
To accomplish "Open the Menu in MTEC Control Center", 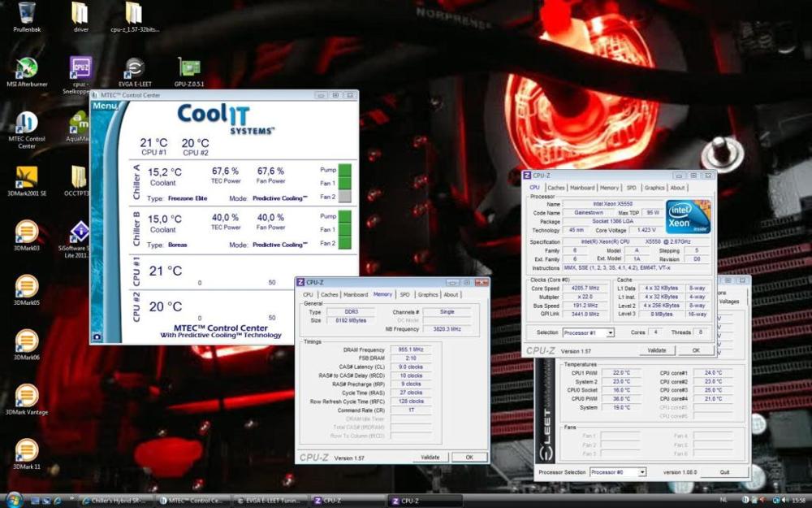I will [105, 106].
